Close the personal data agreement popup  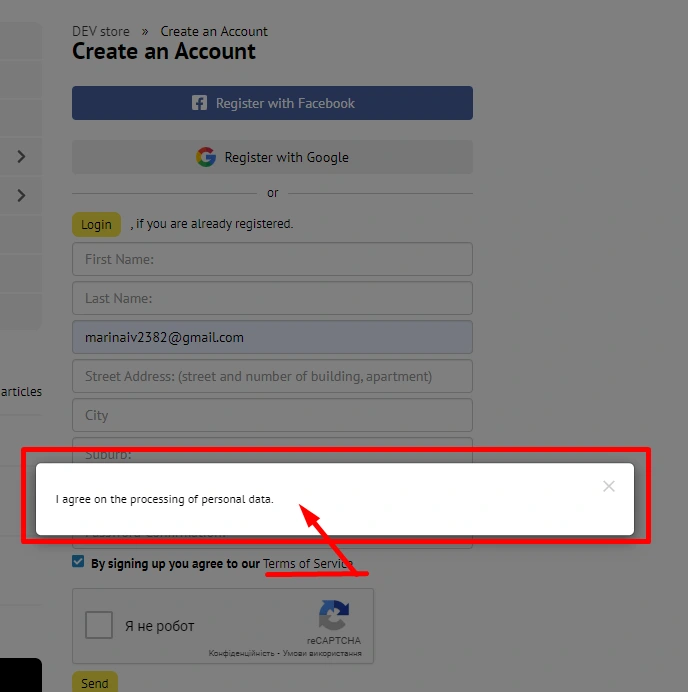pyautogui.click(x=608, y=487)
